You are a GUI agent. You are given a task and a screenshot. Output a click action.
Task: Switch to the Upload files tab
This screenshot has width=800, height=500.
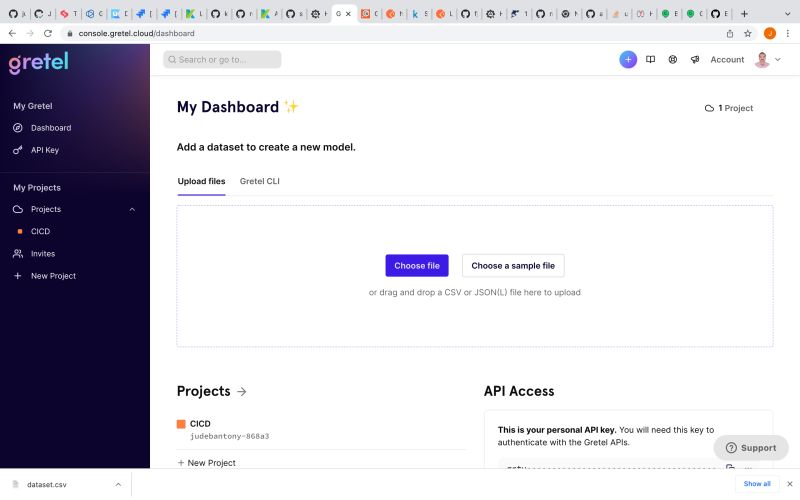pyautogui.click(x=201, y=181)
